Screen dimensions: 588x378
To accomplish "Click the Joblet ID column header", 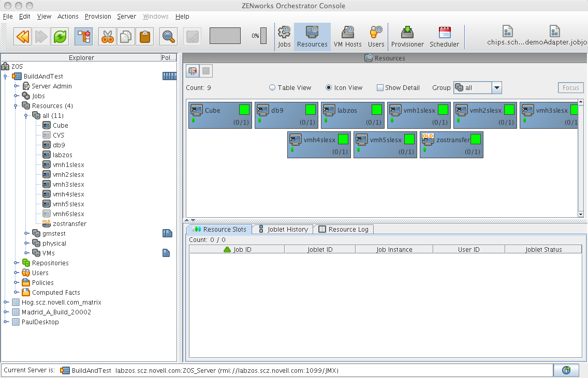I will point(320,250).
